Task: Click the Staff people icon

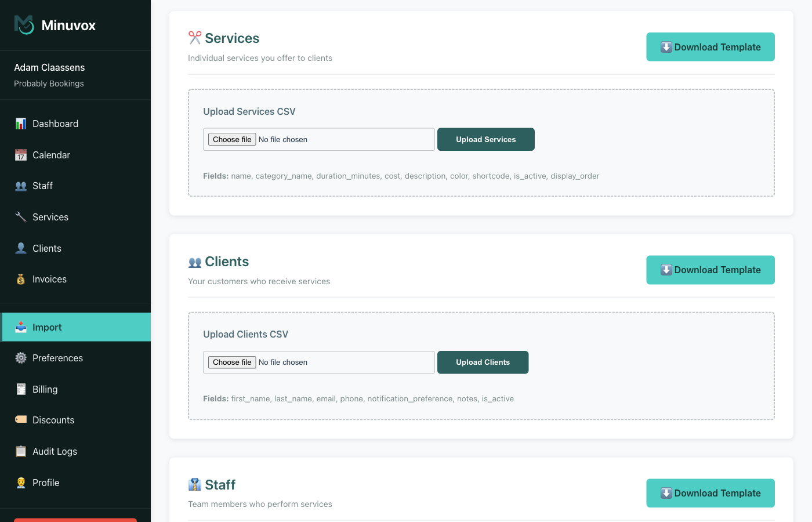Action: (20, 186)
